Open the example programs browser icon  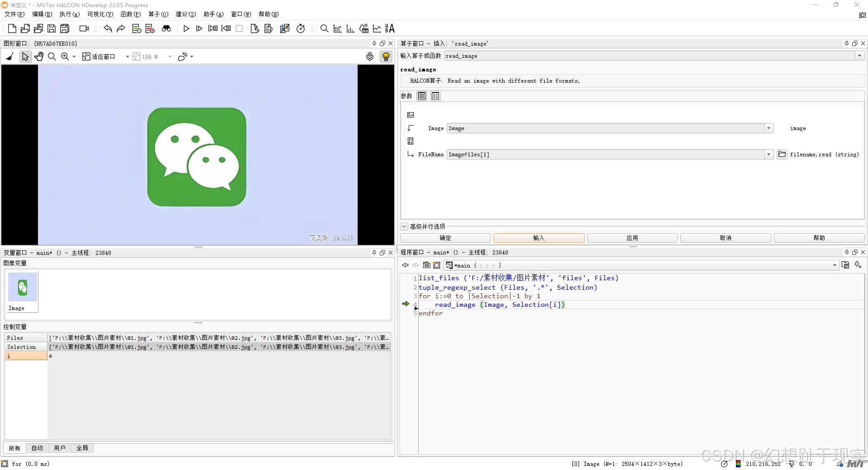point(38,28)
